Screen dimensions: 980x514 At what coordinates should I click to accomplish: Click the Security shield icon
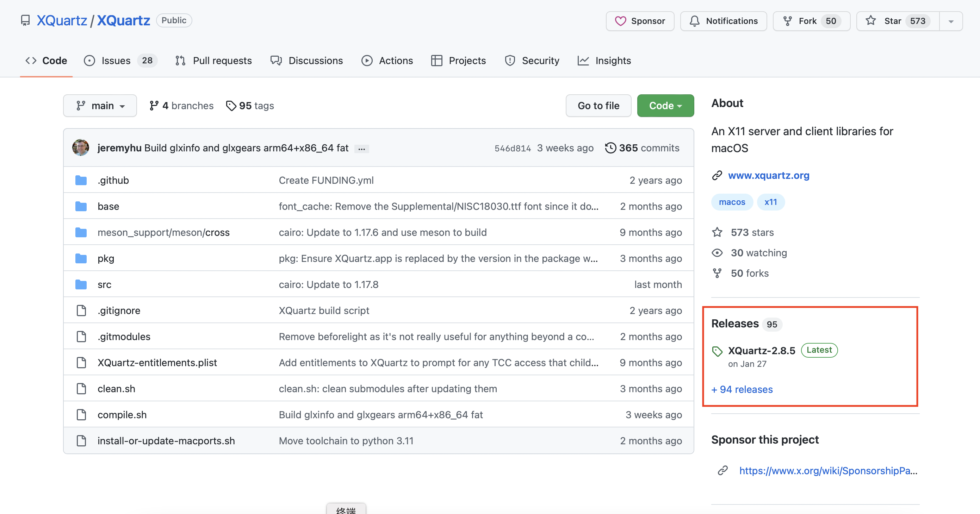pos(511,59)
